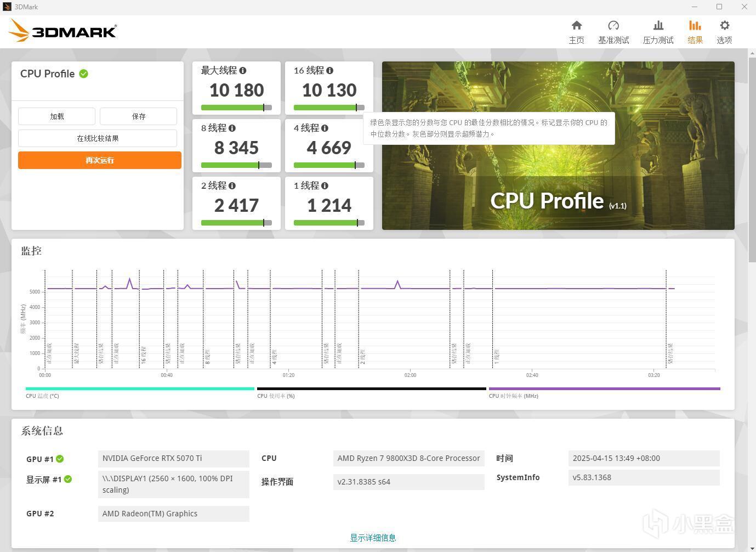This screenshot has width=756, height=552.
Task: Select the AMD Radeon(TM) Graphics field
Action: (174, 514)
